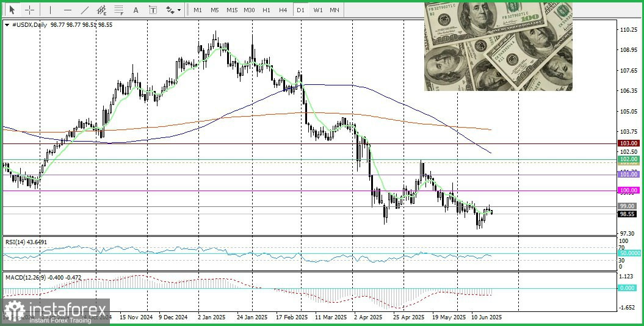Click the 11 Mar 2025 date label

(331, 317)
